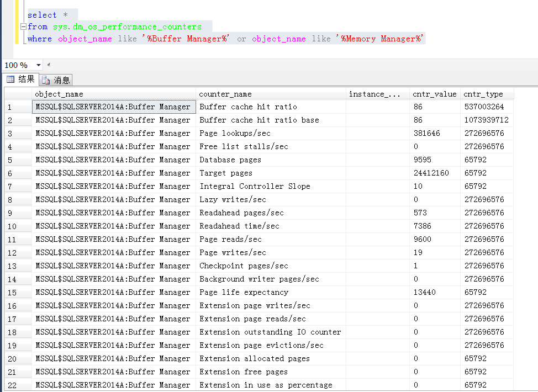
Task: Open the 100 % zoom dropdown
Action: click(x=39, y=65)
